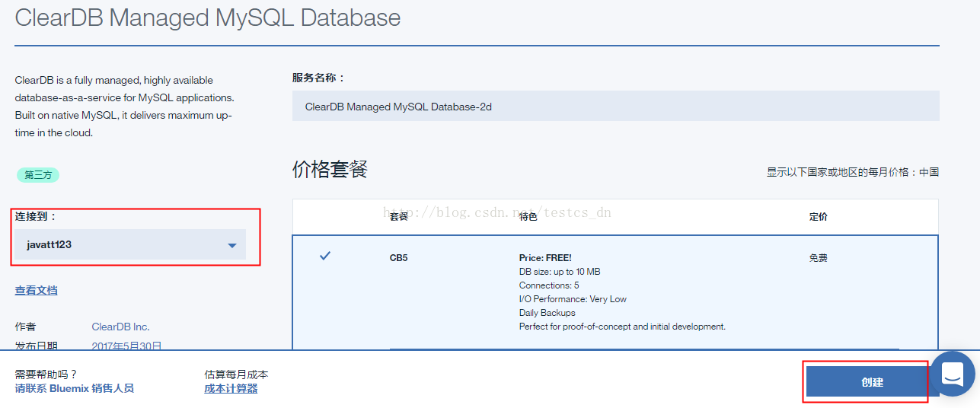
Task: Open the 查看文档 documentation link
Action: click(36, 290)
